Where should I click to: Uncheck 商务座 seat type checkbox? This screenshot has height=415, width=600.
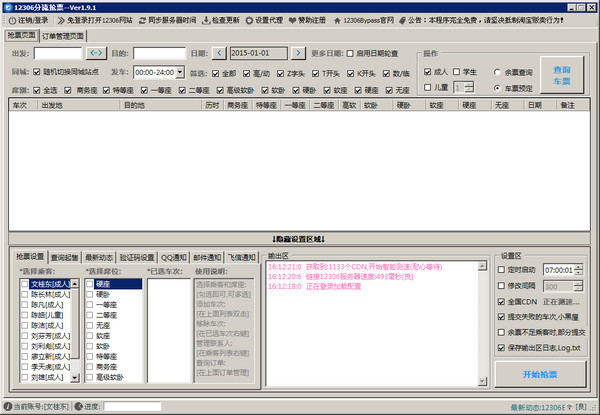[x=68, y=90]
